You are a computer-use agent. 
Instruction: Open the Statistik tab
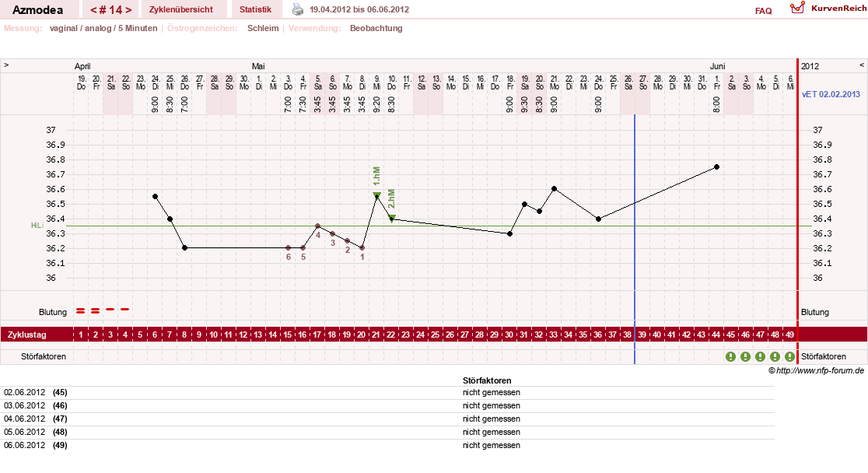point(255,9)
